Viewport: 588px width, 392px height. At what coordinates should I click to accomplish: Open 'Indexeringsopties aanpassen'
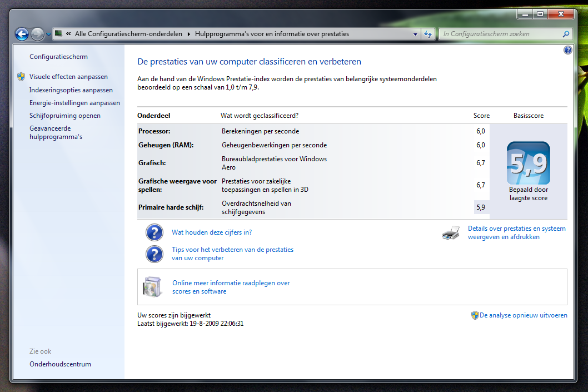click(71, 90)
